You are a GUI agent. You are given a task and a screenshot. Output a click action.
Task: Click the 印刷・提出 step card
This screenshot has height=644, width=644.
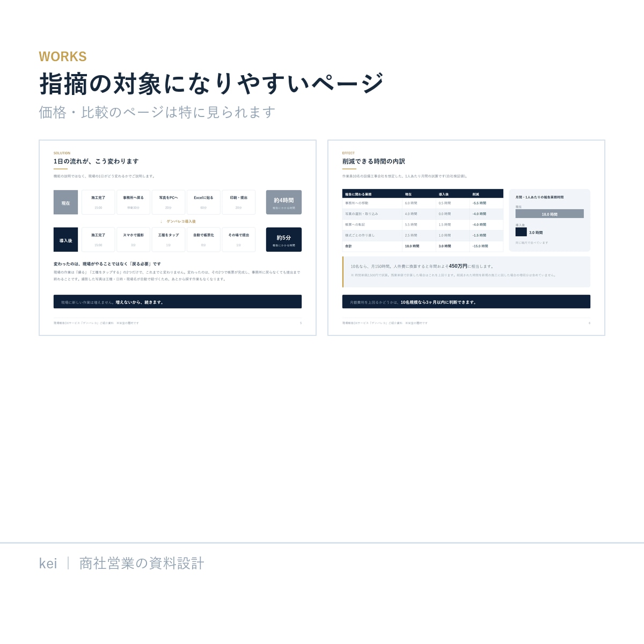239,202
